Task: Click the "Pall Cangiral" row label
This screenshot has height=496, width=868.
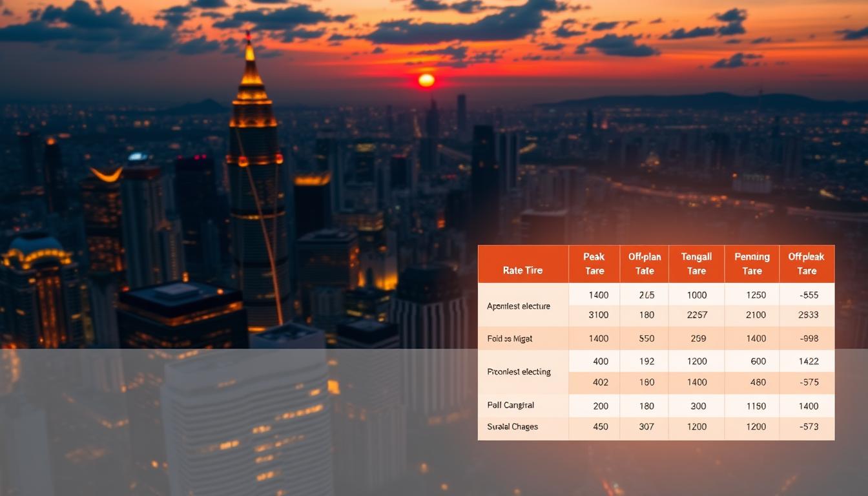Action: tap(510, 406)
